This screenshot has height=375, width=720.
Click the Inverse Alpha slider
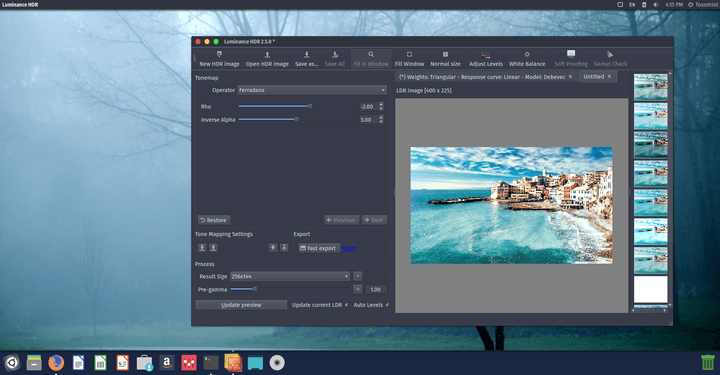(x=297, y=119)
